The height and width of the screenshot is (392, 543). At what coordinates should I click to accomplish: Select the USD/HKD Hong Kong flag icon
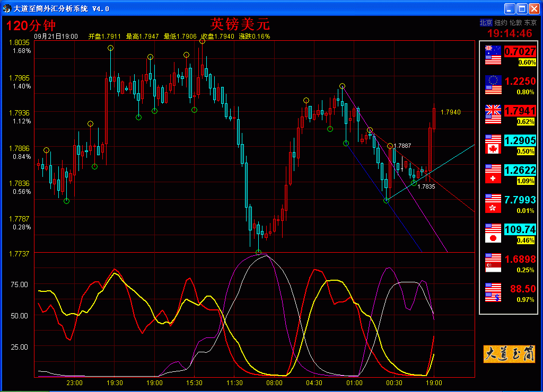(x=493, y=203)
